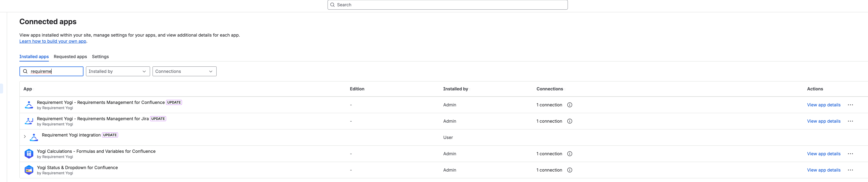Open more actions menu for Yogi Status & Dropdown
The width and height of the screenshot is (868, 182).
850,170
